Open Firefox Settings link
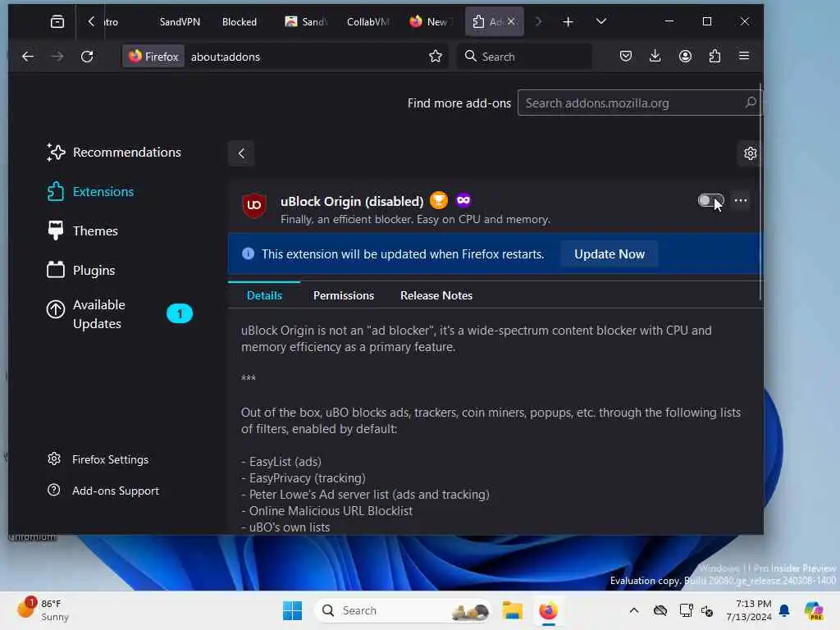 point(98,459)
